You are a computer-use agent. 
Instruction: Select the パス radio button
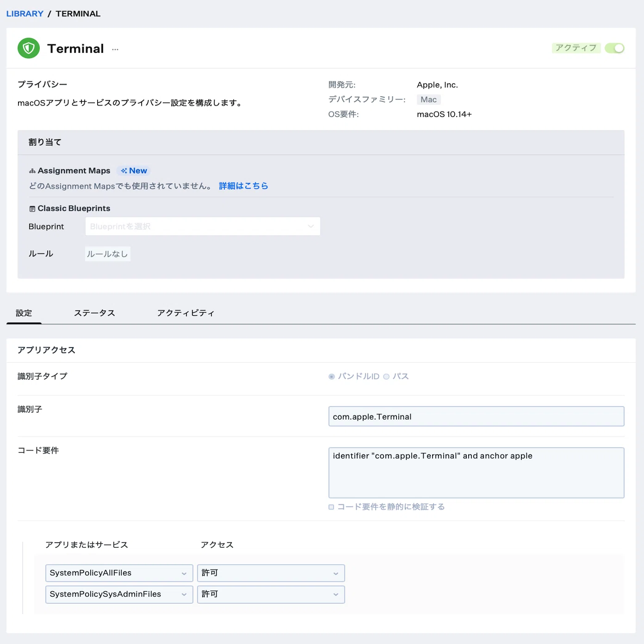tap(386, 377)
